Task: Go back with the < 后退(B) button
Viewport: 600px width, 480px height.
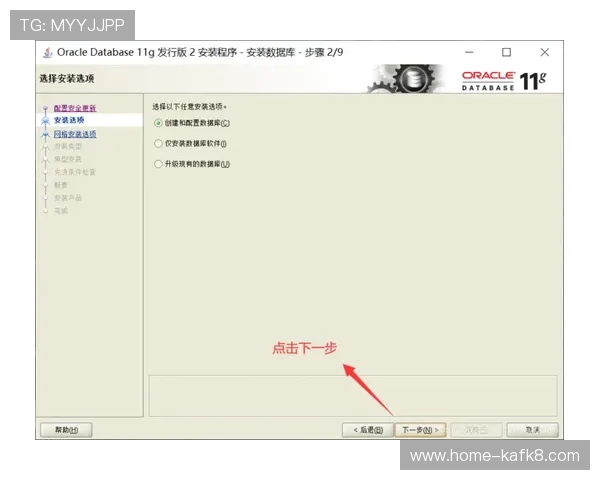Action: click(368, 430)
